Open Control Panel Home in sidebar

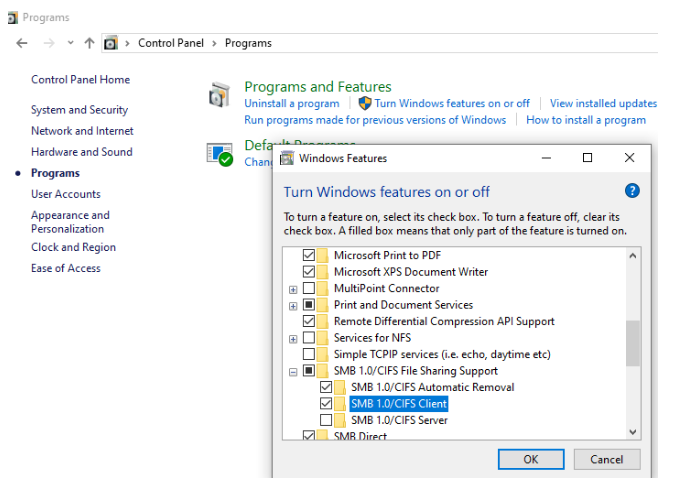(x=81, y=80)
